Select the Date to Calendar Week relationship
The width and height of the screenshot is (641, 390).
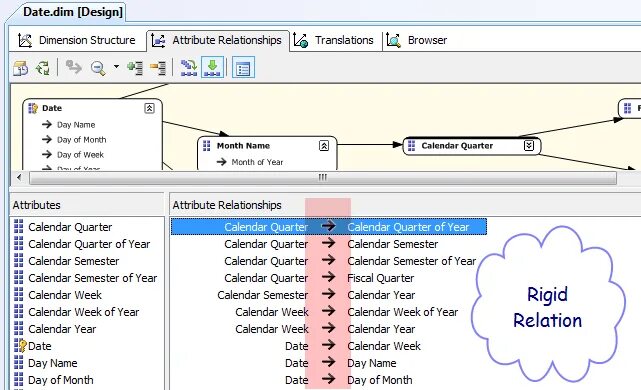tap(353, 346)
